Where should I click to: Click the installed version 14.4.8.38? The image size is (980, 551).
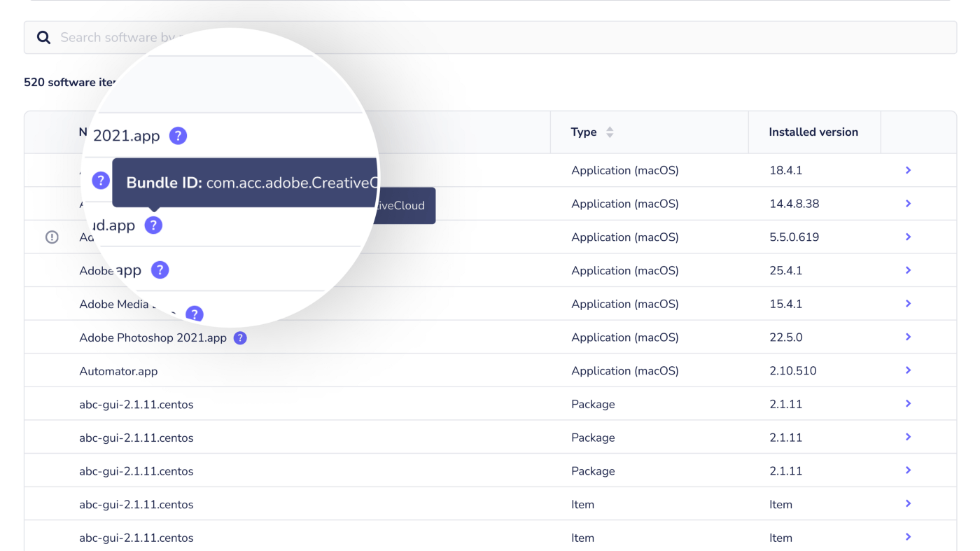click(794, 204)
